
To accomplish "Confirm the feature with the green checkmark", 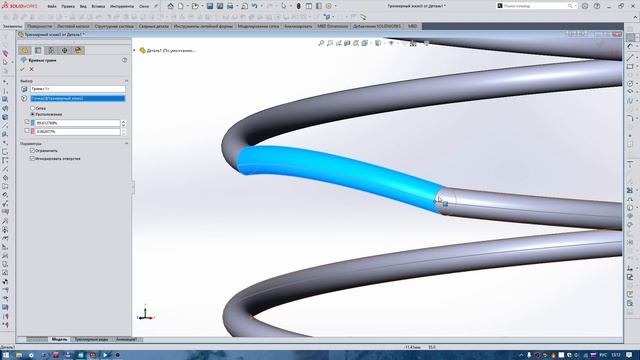I will click(x=22, y=69).
